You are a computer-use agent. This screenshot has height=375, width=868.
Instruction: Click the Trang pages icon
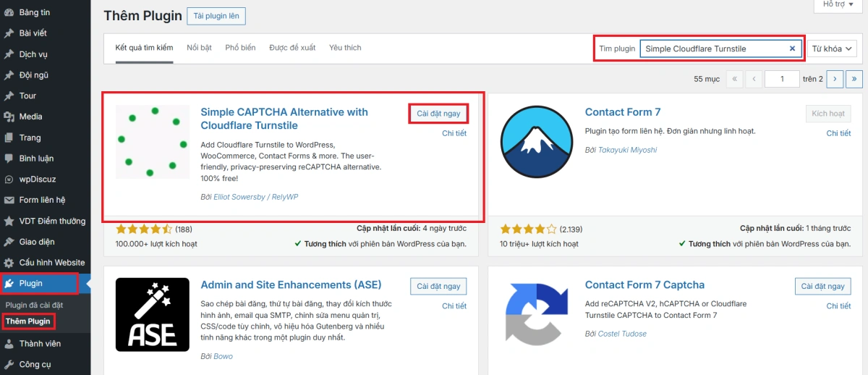pyautogui.click(x=9, y=138)
